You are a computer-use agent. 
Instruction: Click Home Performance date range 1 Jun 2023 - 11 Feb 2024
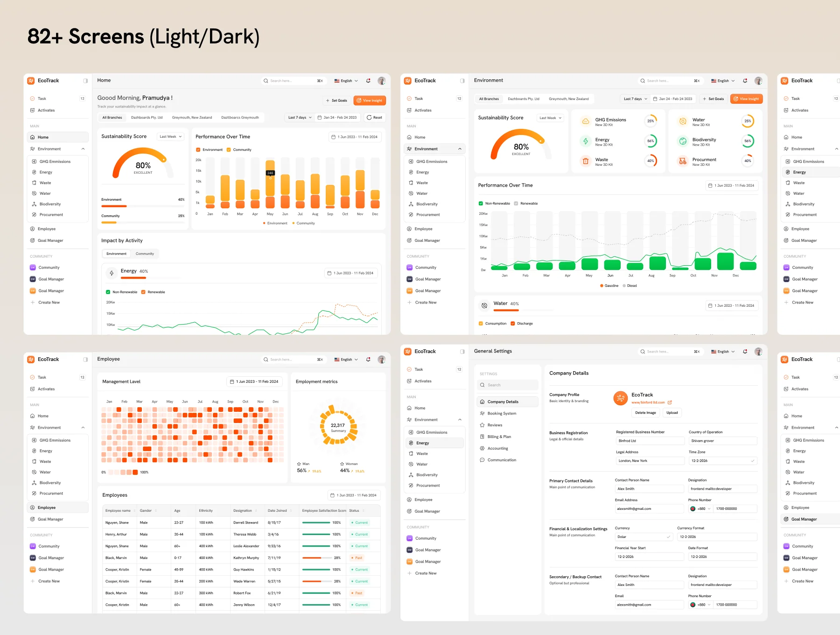(355, 137)
